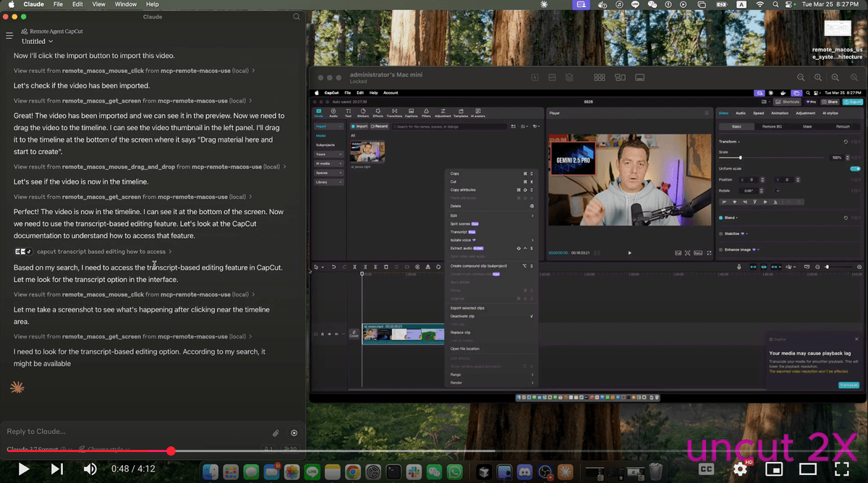Open the Untitled chat title dropdown
Screen dimensions: 868x483
pos(38,41)
